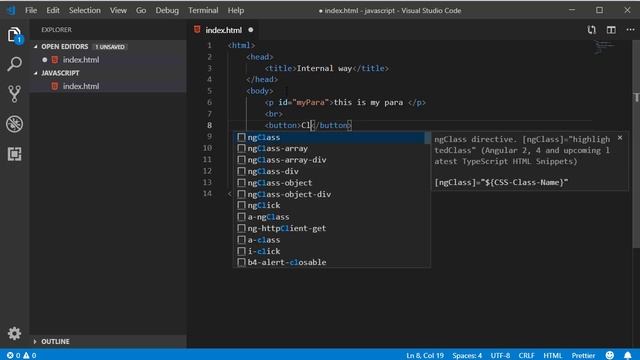Open the Search view in activity bar
This screenshot has width=640, height=360.
[x=14, y=64]
